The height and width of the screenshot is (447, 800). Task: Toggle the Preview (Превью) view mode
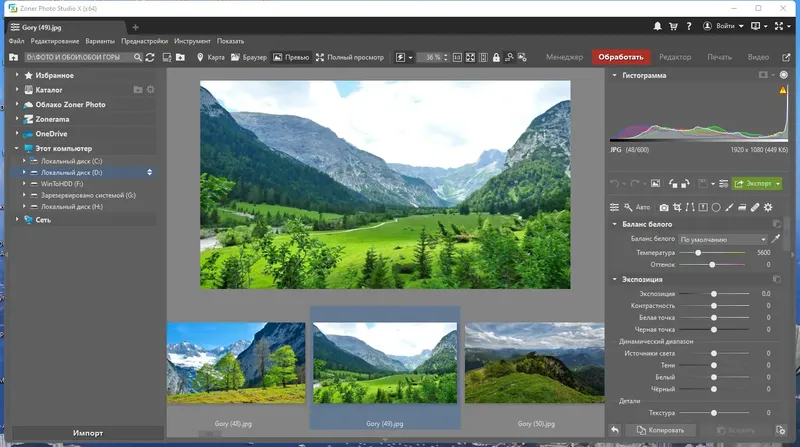[291, 57]
